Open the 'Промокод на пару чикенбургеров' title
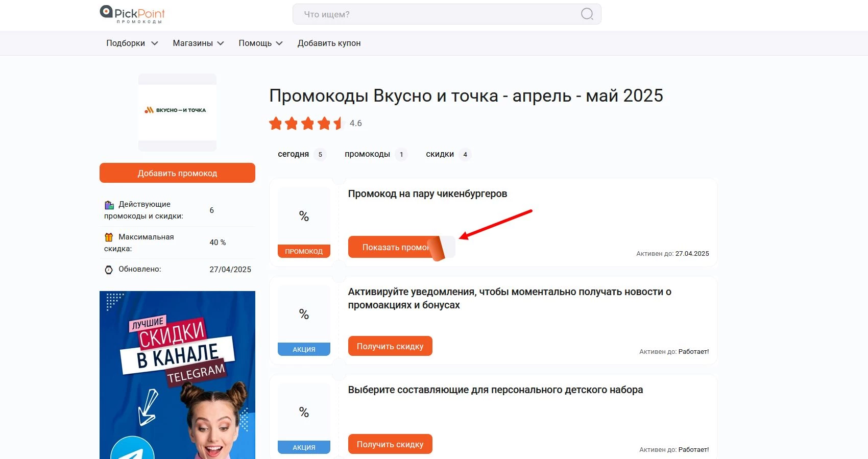Viewport: 868px width, 459px height. point(427,194)
